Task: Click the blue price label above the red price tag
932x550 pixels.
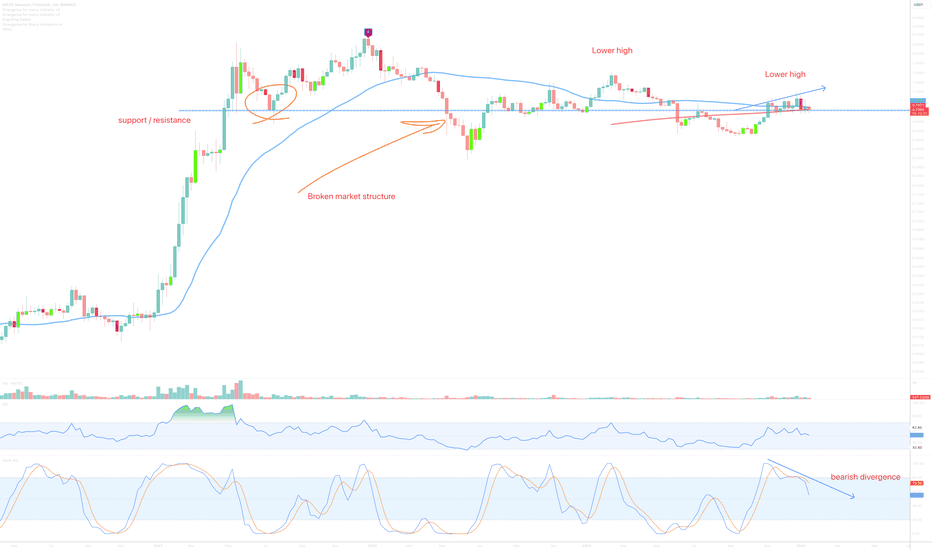Action: coord(918,100)
